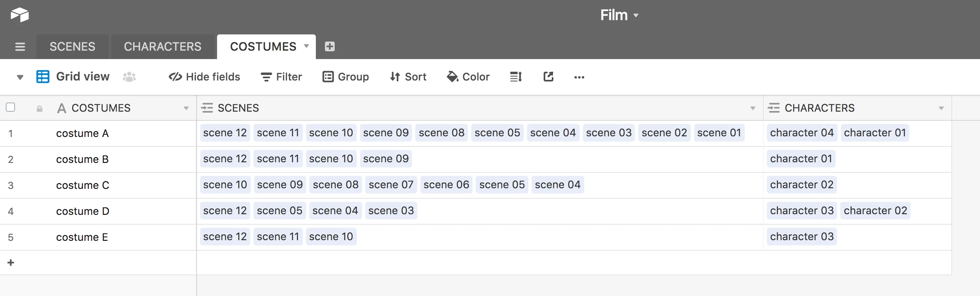The height and width of the screenshot is (296, 980).
Task: Click character 03 chip in costume E row
Action: [x=802, y=236]
